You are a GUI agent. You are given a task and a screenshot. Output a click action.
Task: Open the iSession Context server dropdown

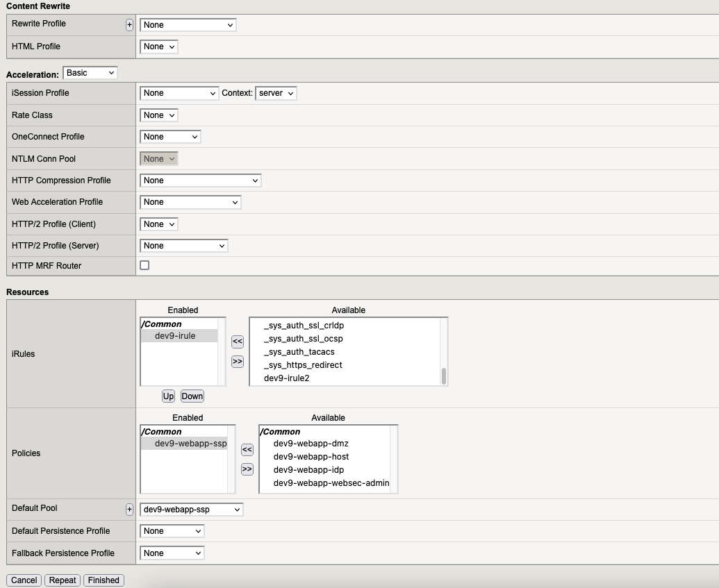[276, 93]
